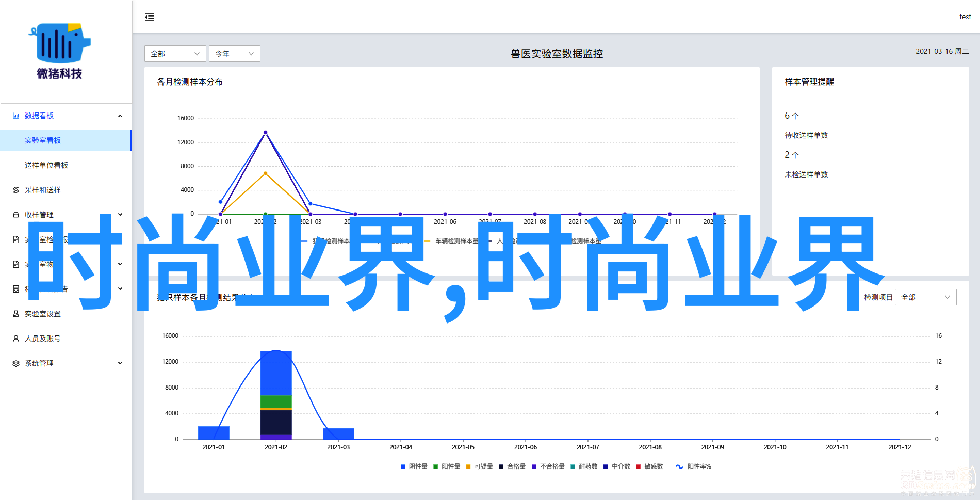Open the 检测项目 全部 dropdown
Screen dimensions: 980x500
point(925,297)
